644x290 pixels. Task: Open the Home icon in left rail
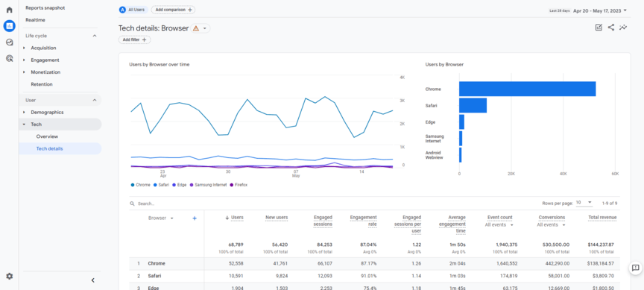pos(9,10)
